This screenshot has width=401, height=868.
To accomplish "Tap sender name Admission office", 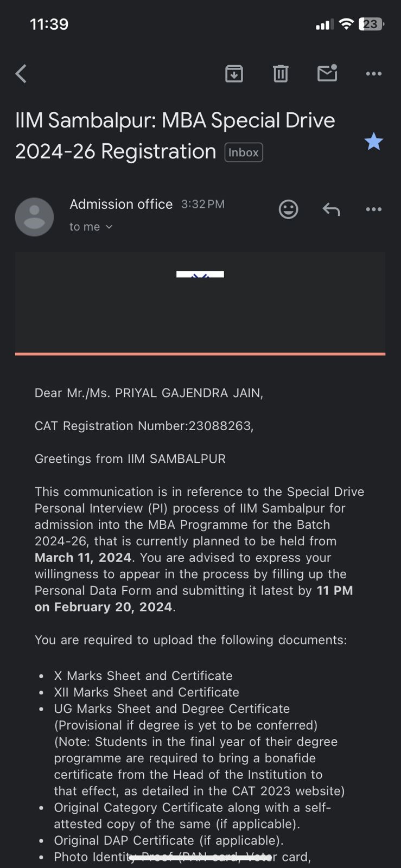I will tap(121, 204).
